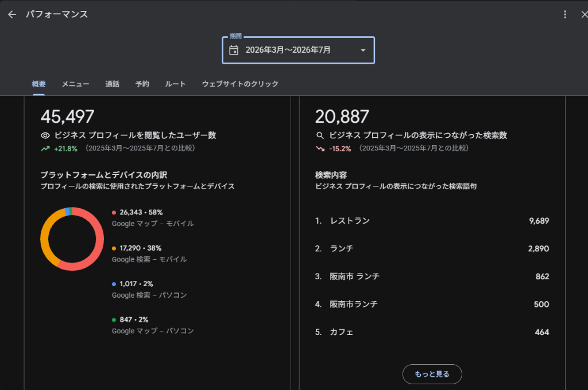Select the 20,887 searches total
The image size is (588, 390).
342,117
